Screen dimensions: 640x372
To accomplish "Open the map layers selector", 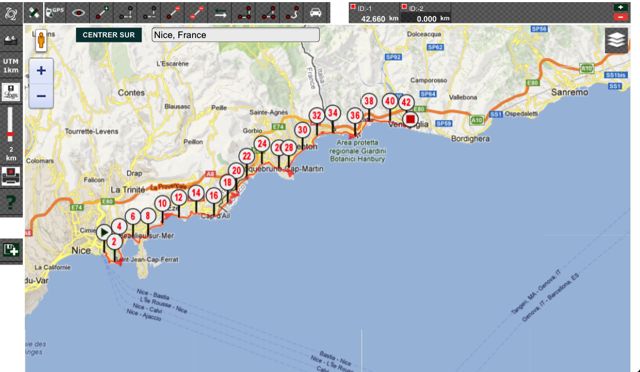I will [x=616, y=40].
